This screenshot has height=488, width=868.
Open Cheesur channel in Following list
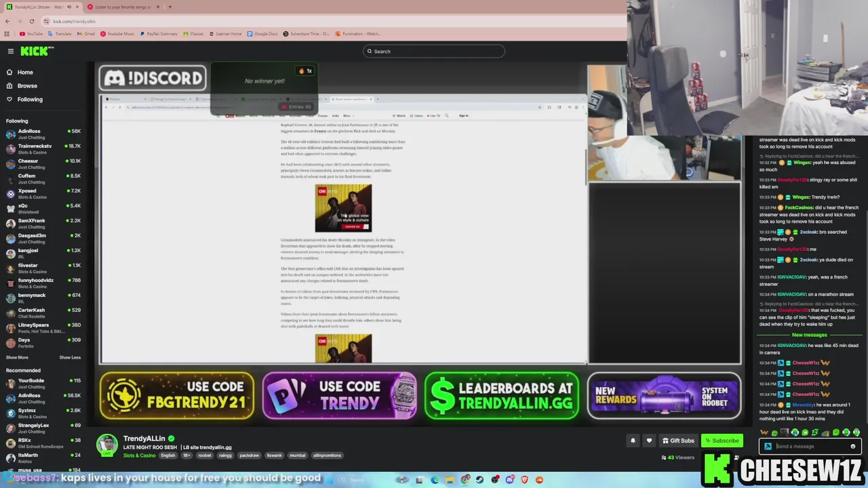click(43, 163)
